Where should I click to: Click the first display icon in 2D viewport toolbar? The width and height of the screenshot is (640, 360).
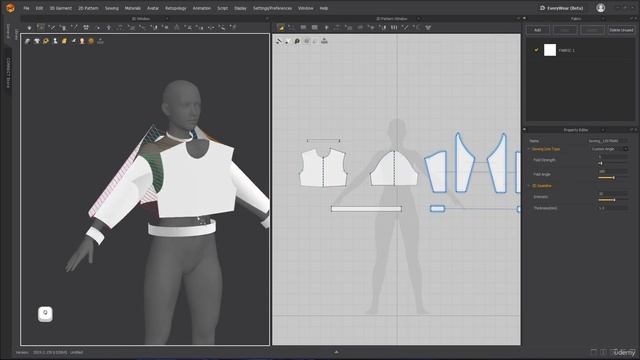pyautogui.click(x=279, y=41)
